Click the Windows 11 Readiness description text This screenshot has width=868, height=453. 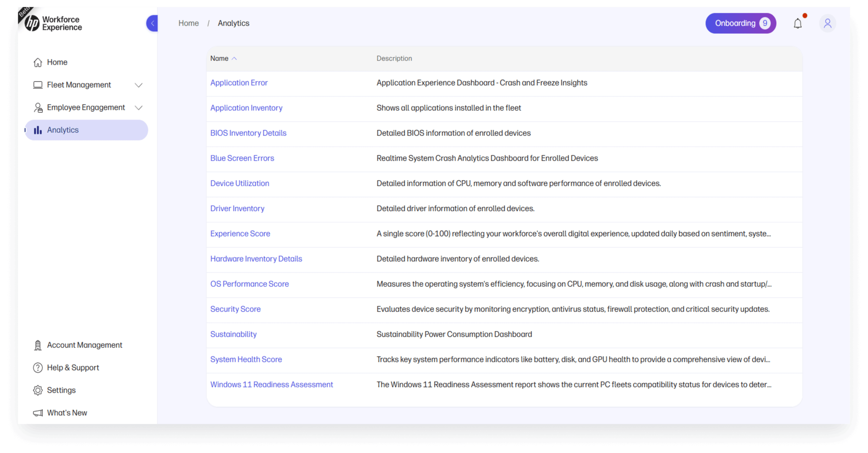coord(574,385)
